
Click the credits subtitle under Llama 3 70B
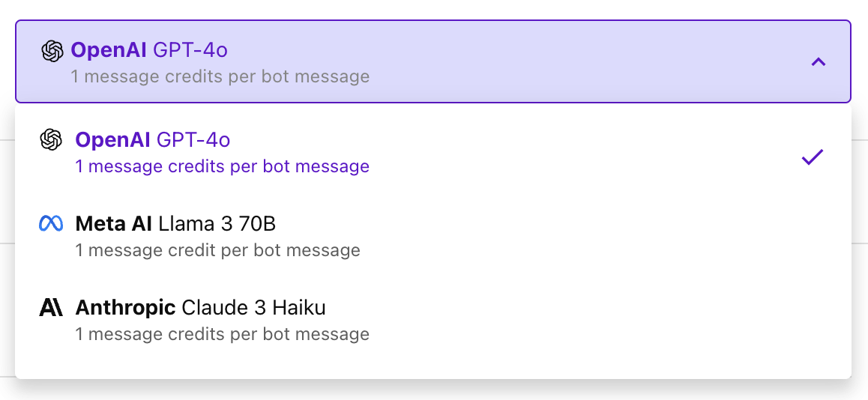pyautogui.click(x=217, y=250)
